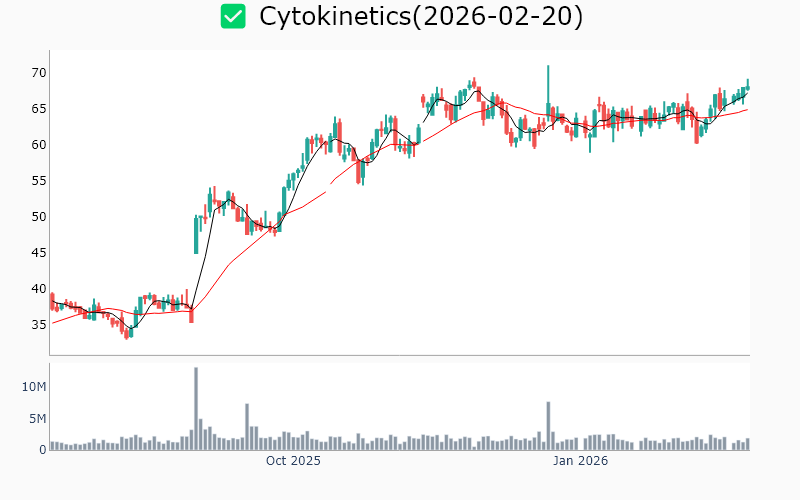
Task: Click the 35 price axis label
Action: click(38, 324)
